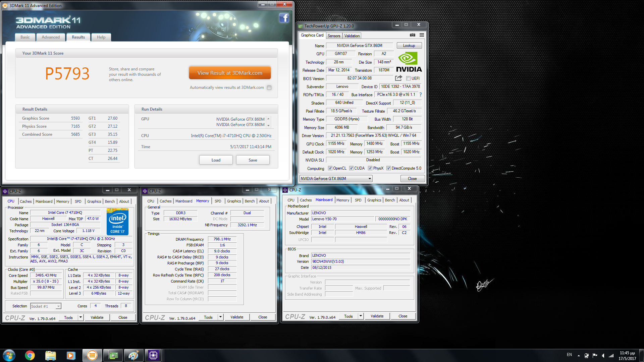Click the GPU list scroll down arrow
This screenshot has height=362, width=644.
click(268, 125)
